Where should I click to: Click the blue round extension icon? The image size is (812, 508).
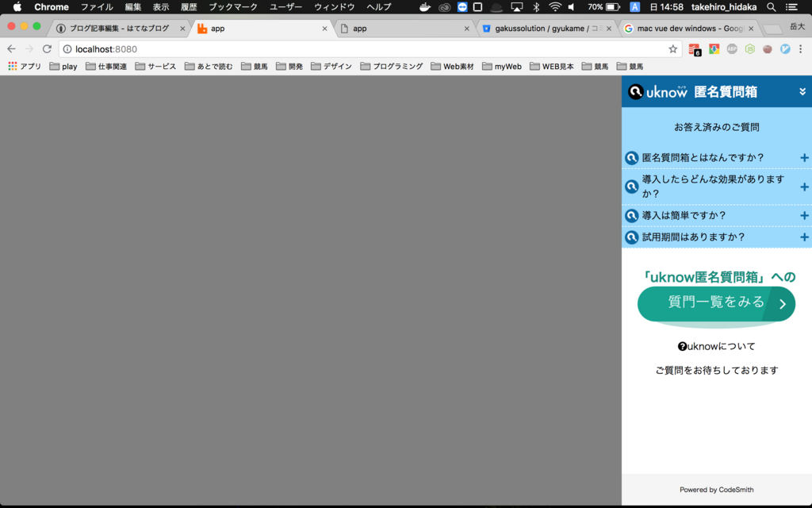(785, 48)
